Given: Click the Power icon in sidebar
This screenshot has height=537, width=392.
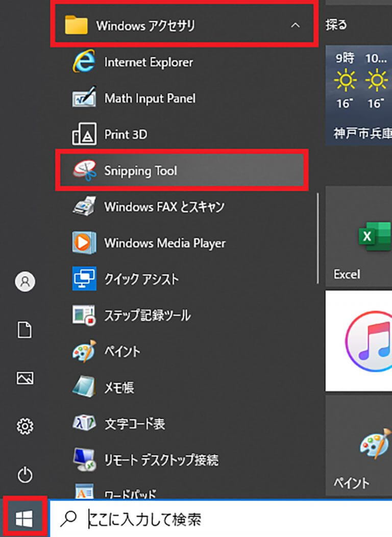Looking at the screenshot, I should click(25, 475).
